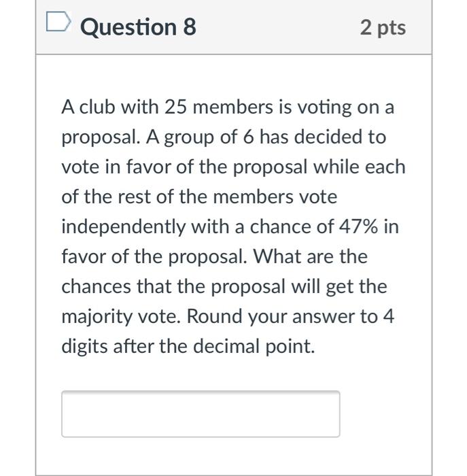The width and height of the screenshot is (467, 476).
Task: Click the gray question header bar
Action: [234, 27]
